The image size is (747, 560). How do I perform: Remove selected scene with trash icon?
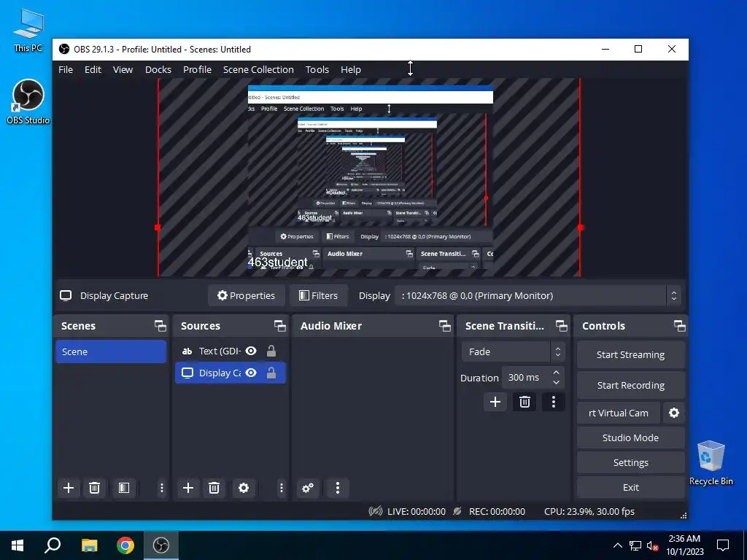[x=94, y=488]
